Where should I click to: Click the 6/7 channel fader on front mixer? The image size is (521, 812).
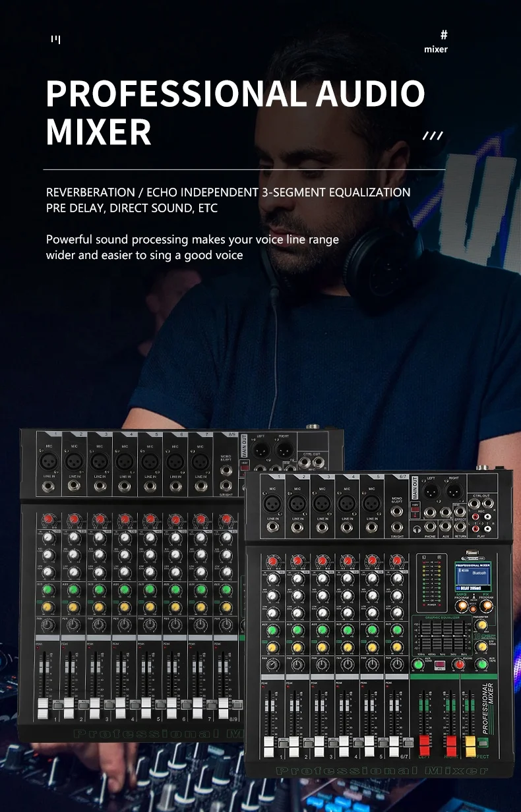tap(394, 747)
